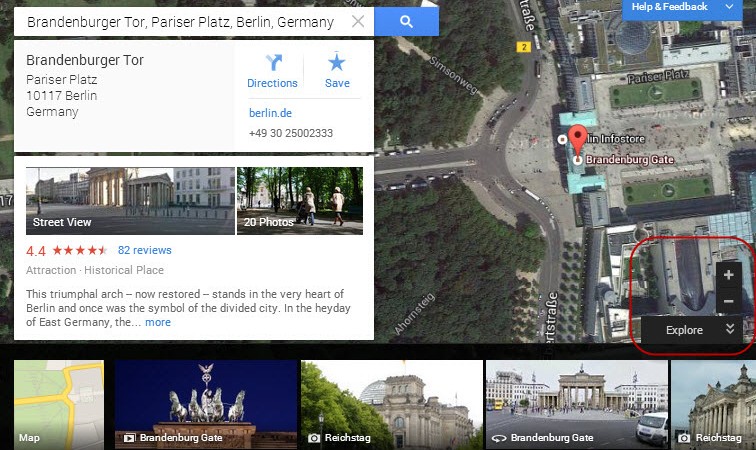Open the Brandenburg Gate quadriga night photo tour
The width and height of the screenshot is (756, 450).
[206, 405]
